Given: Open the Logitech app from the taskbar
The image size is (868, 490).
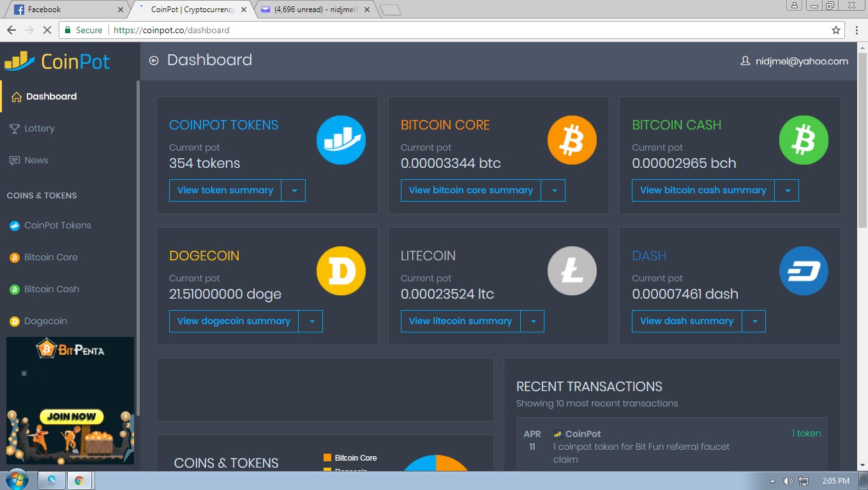Looking at the screenshot, I should pyautogui.click(x=51, y=480).
